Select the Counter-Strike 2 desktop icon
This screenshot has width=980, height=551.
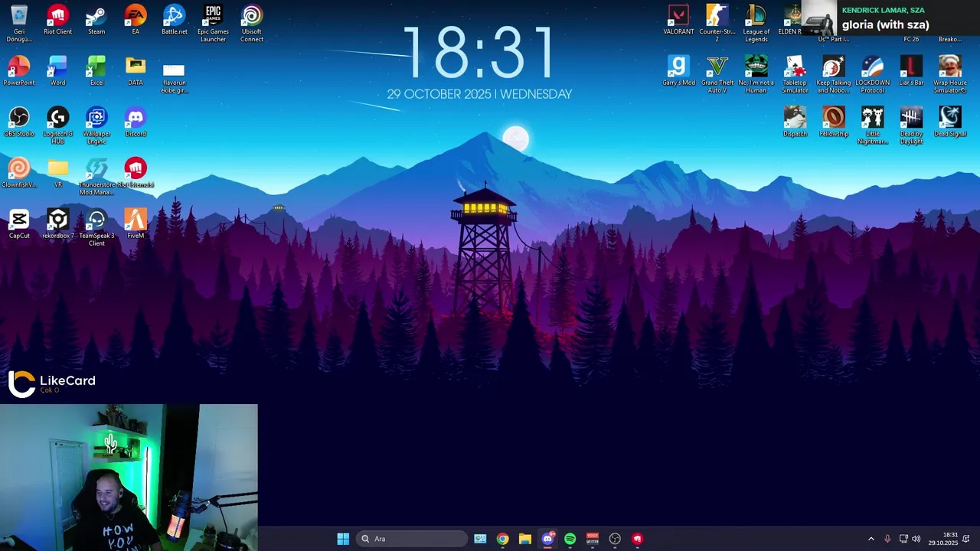(x=717, y=23)
